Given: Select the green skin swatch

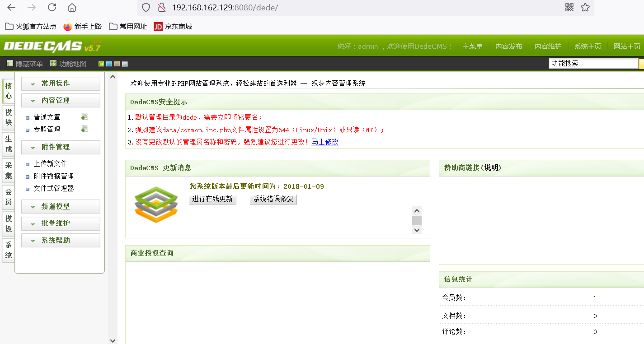Looking at the screenshot, I should pyautogui.click(x=101, y=64).
